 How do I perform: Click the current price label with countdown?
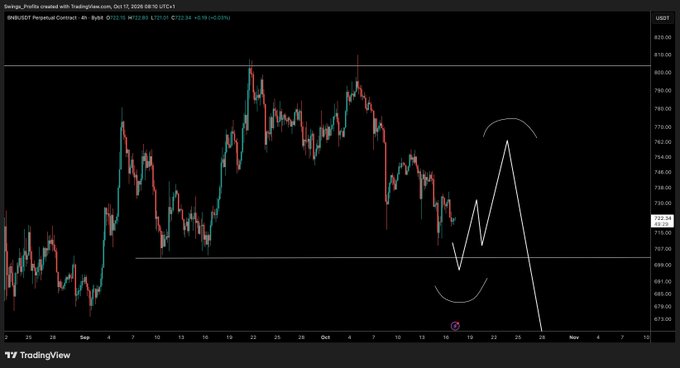662,221
